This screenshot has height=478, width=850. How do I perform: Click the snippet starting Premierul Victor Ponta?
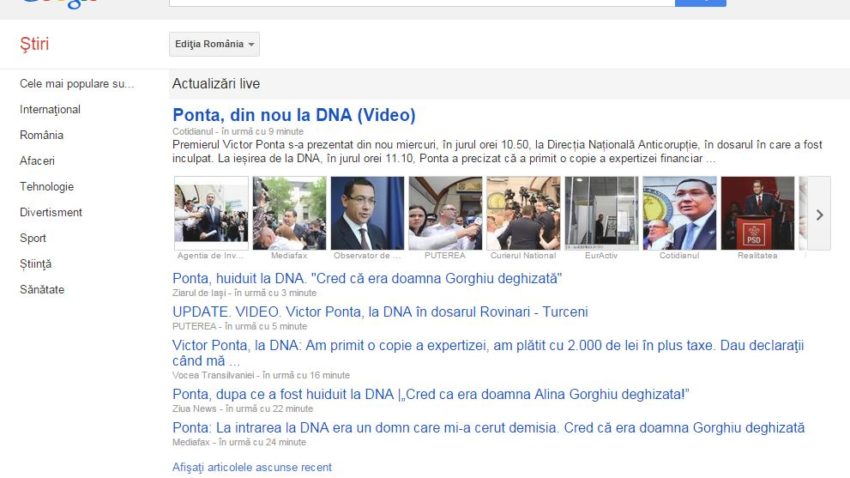(497, 152)
